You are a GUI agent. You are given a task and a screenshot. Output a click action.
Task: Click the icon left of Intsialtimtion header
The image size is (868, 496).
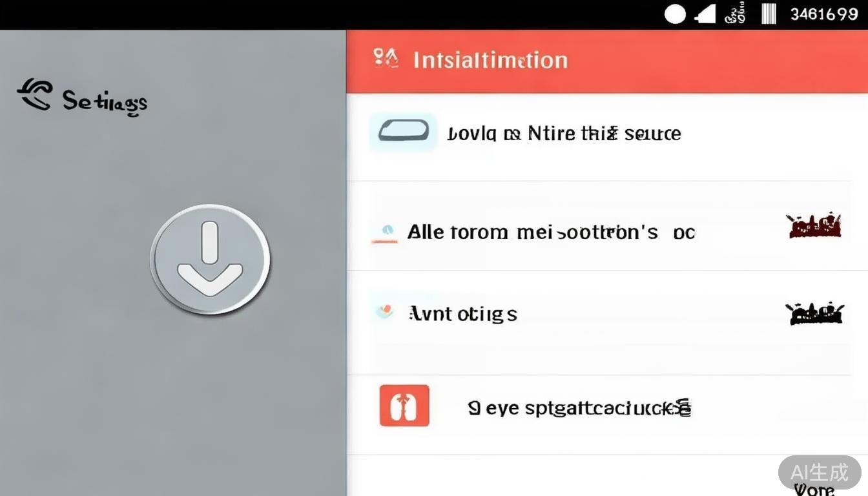[386, 59]
